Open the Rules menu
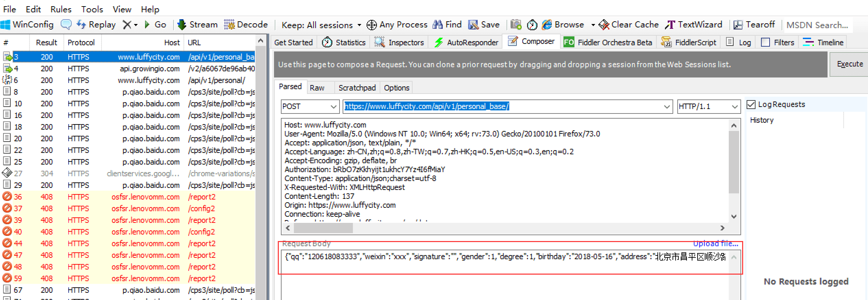This screenshot has width=868, height=300. [61, 9]
